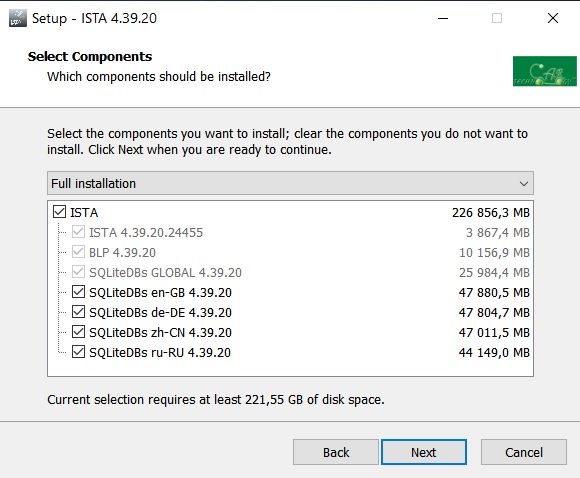This screenshot has width=580, height=478.
Task: Click the 'Setup - ISTA 4.39.20' title text
Action: [94, 18]
